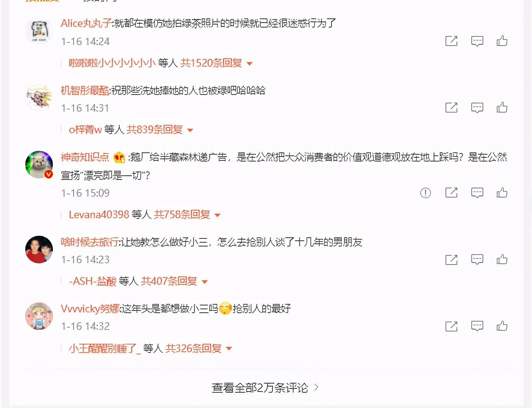Share Alice丸丸子's comment via forward icon
The width and height of the screenshot is (532, 408).
[452, 41]
